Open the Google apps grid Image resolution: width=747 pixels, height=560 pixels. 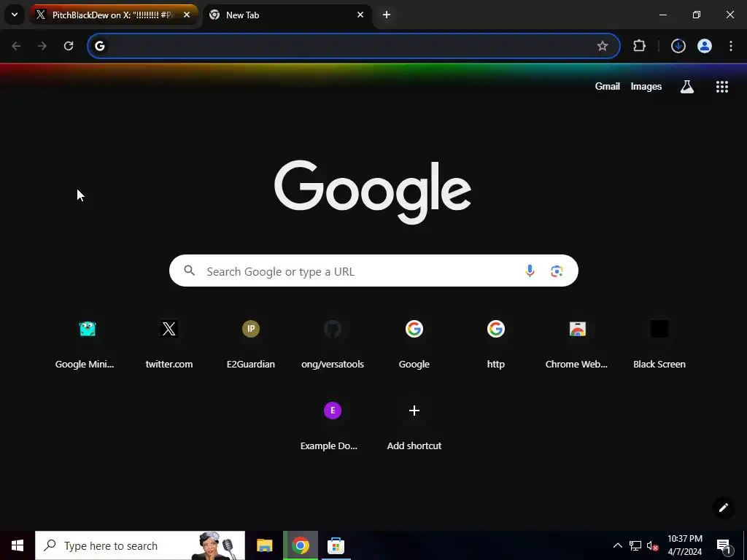(721, 86)
